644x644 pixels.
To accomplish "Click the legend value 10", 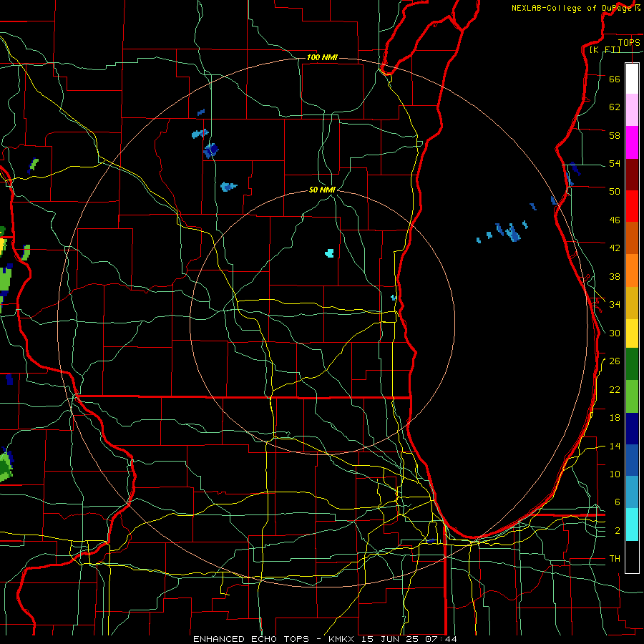I will point(615,474).
